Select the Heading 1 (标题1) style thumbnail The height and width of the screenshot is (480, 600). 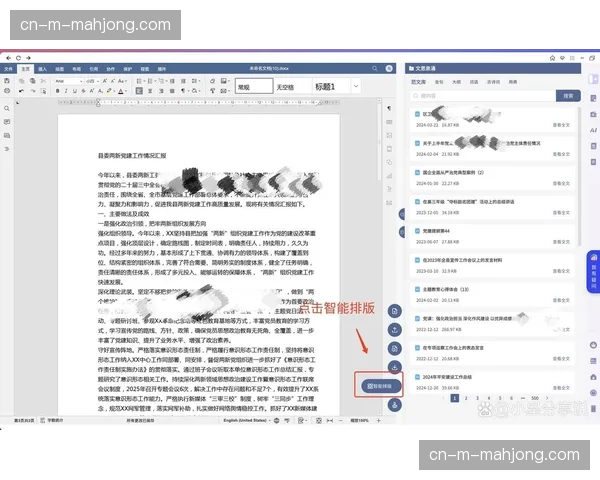pos(331,86)
